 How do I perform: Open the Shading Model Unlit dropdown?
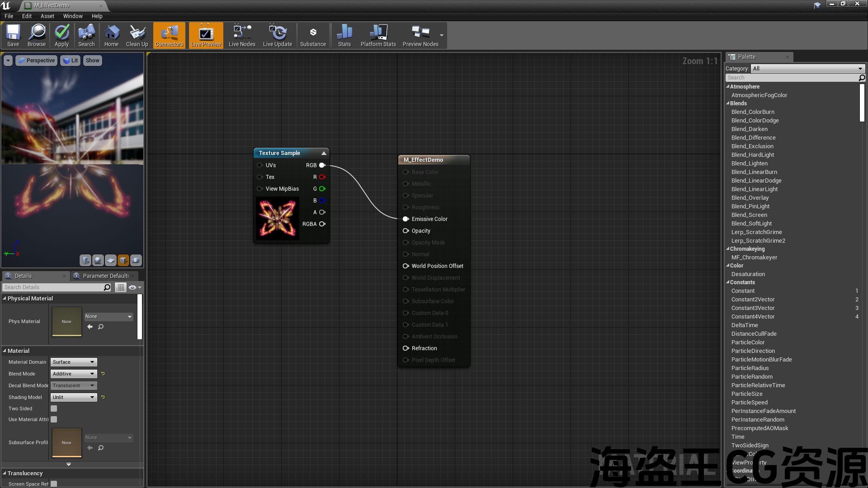74,397
